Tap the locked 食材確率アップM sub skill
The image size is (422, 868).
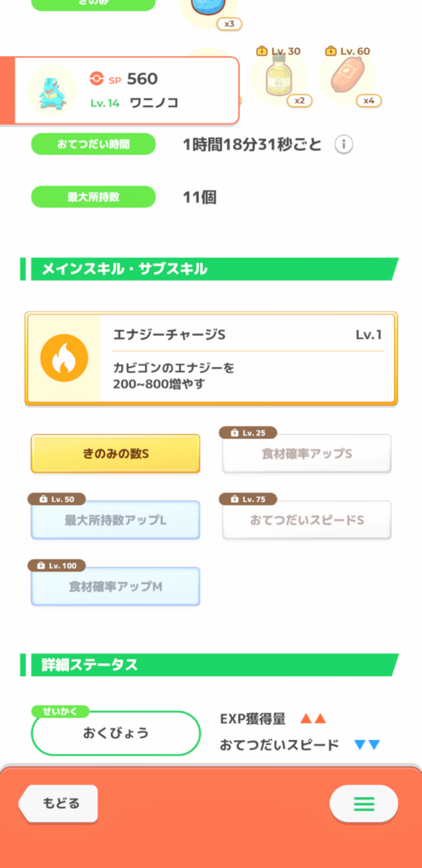pos(115,587)
